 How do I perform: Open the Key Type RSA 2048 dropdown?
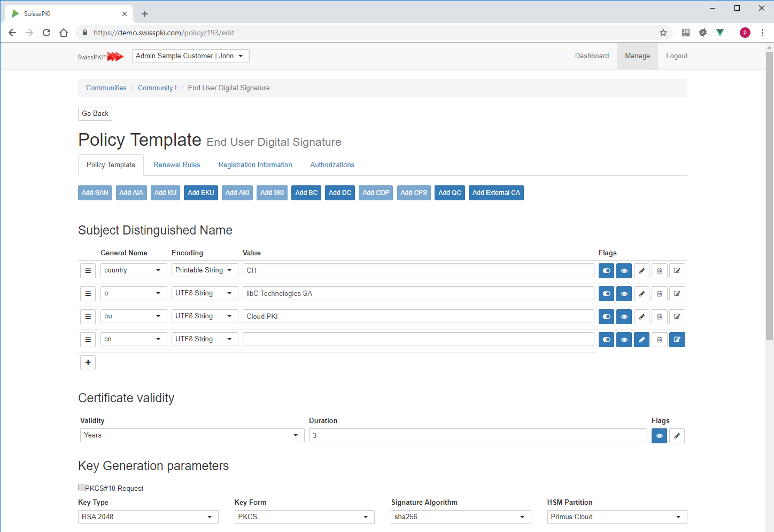point(148,517)
